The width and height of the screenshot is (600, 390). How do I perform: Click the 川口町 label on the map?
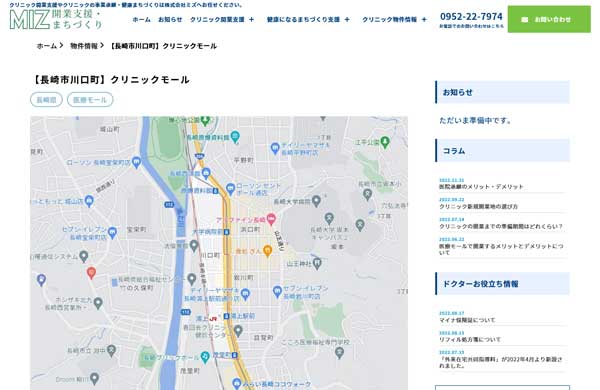(210, 255)
